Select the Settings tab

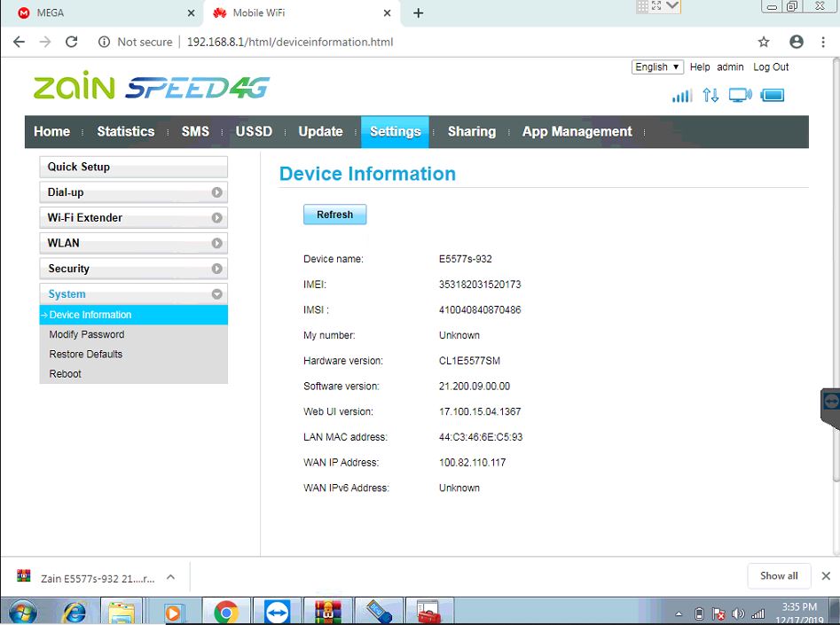coord(395,132)
